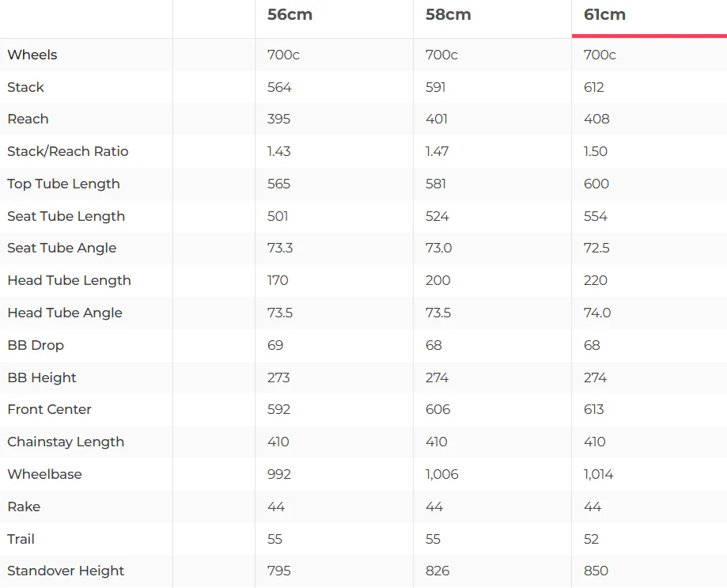Click the Chainstay Length row label
Image resolution: width=727 pixels, height=588 pixels.
(x=66, y=442)
